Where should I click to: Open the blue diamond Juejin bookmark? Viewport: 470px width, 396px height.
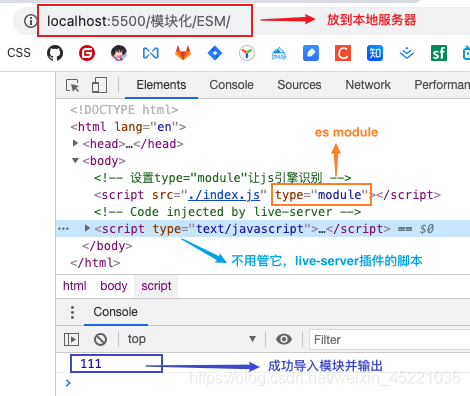(215, 53)
